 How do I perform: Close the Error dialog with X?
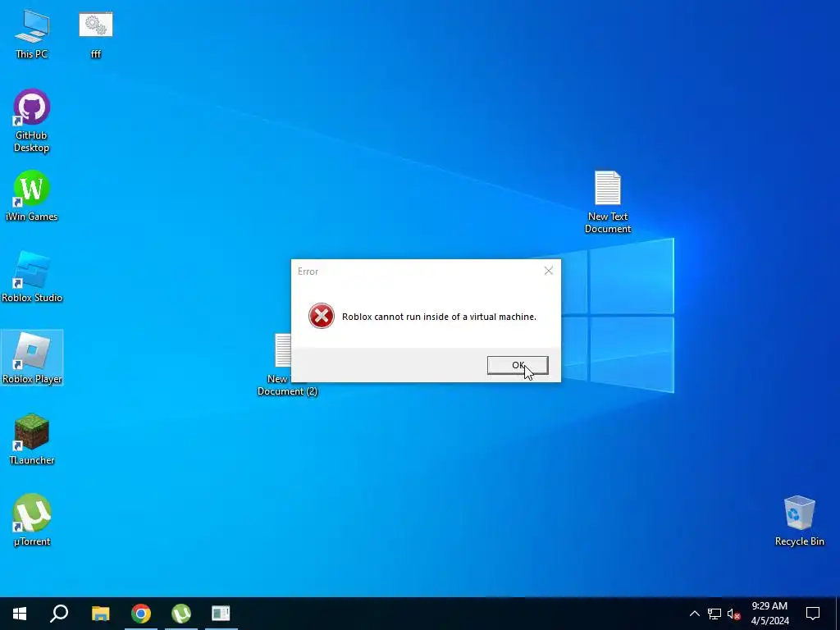pos(549,271)
